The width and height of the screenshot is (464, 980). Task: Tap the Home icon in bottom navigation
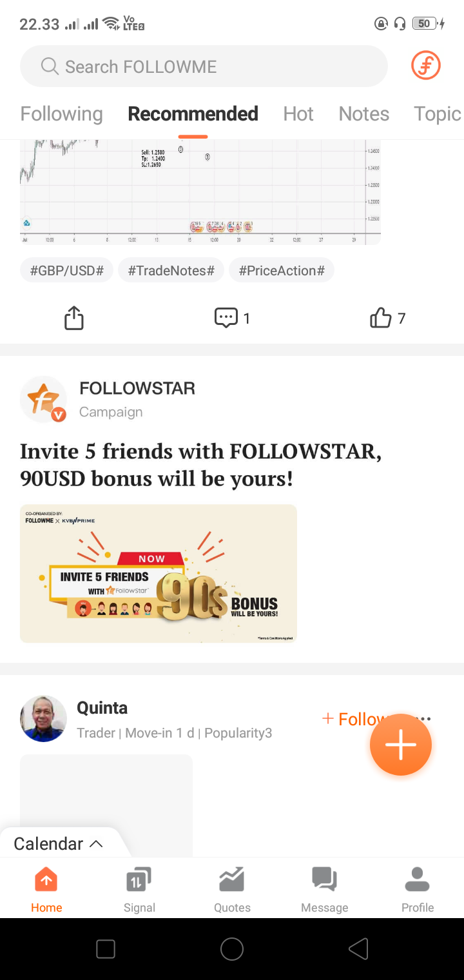[46, 879]
